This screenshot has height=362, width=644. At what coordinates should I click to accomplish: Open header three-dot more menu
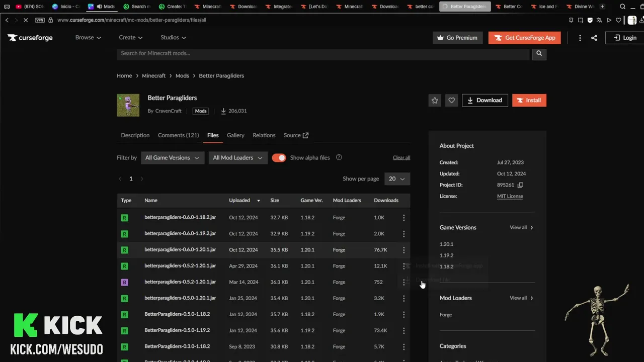(x=580, y=38)
